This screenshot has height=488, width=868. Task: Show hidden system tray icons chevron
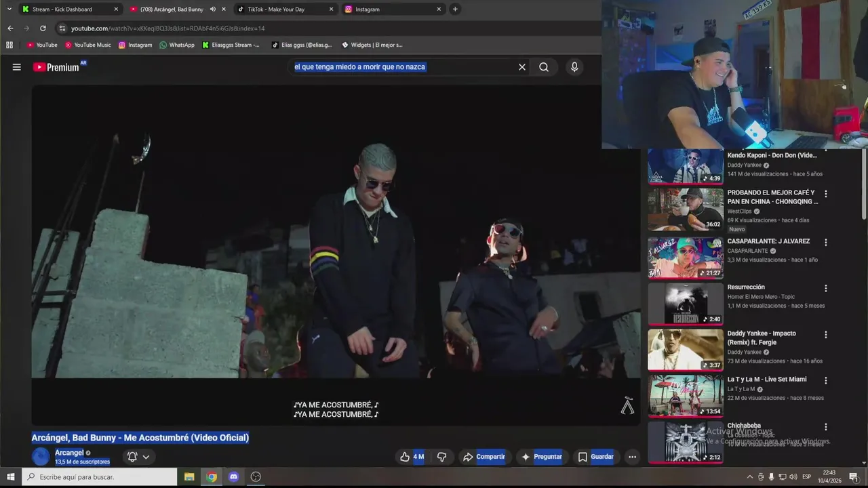click(x=749, y=477)
